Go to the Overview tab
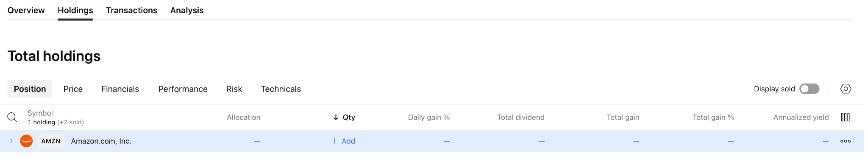Image resolution: width=868 pixels, height=162 pixels. coord(26,10)
